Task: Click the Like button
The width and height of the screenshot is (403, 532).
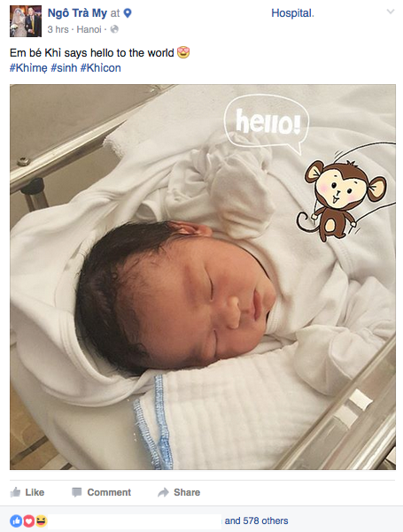Action: (x=27, y=492)
